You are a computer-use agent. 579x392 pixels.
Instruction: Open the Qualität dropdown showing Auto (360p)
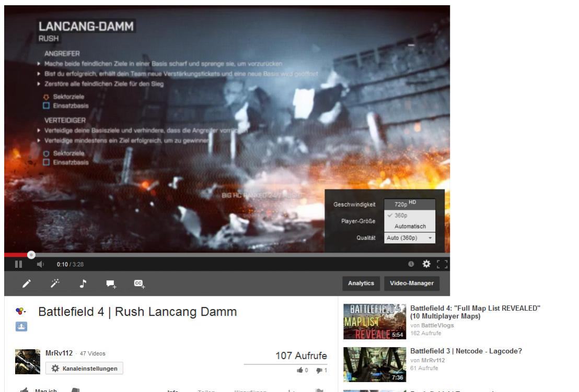410,238
